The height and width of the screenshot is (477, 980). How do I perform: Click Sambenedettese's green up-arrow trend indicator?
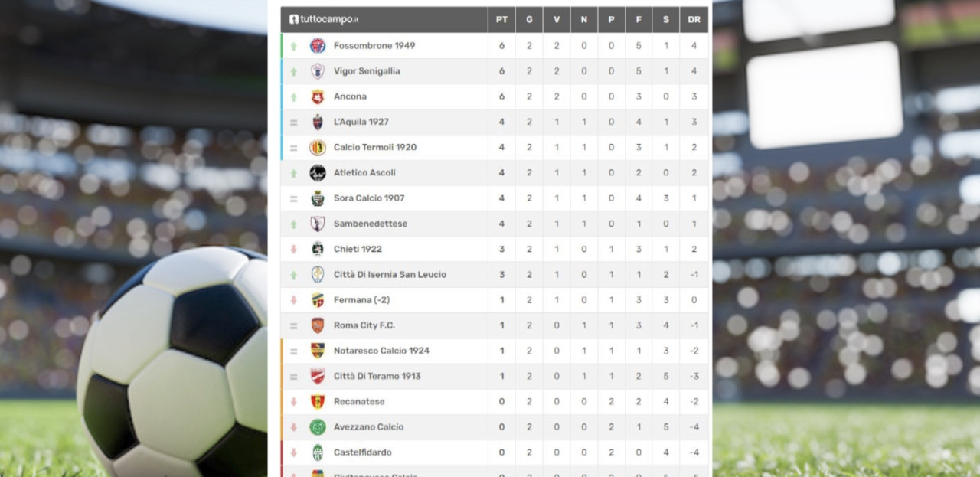tap(293, 224)
